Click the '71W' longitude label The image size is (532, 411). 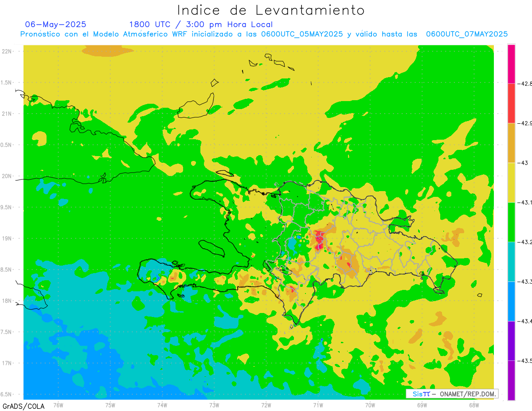point(318,404)
